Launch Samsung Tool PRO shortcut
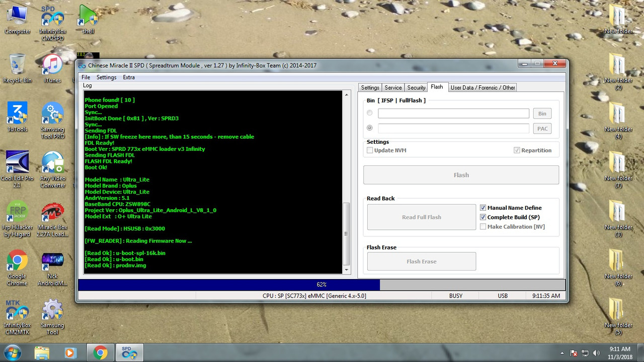Image resolution: width=644 pixels, height=362 pixels. click(x=52, y=121)
